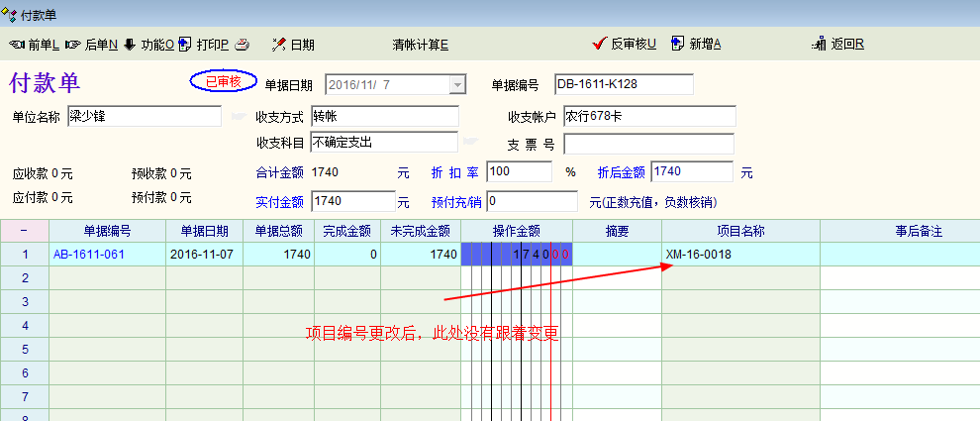This screenshot has height=421, width=980.
Task: Click the 单位名称 input field
Action: click(x=145, y=117)
